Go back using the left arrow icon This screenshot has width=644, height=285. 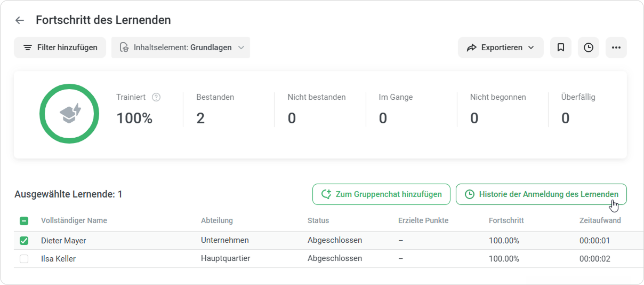(20, 20)
